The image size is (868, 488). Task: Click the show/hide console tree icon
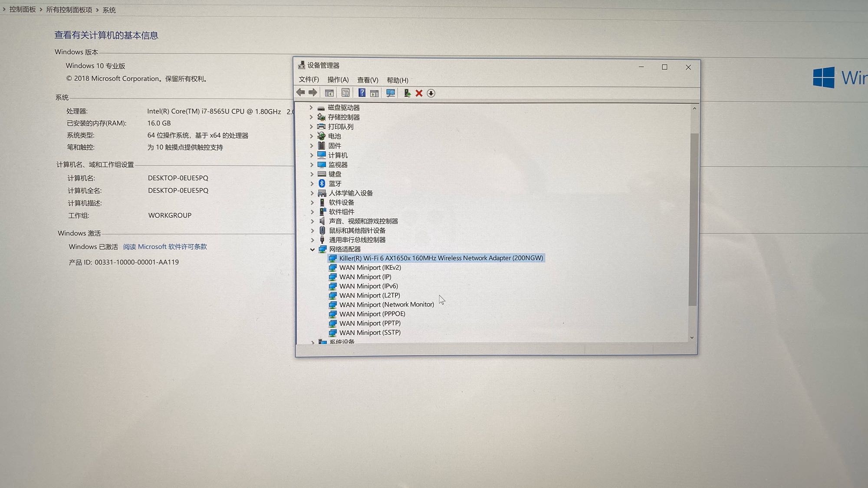pyautogui.click(x=329, y=93)
